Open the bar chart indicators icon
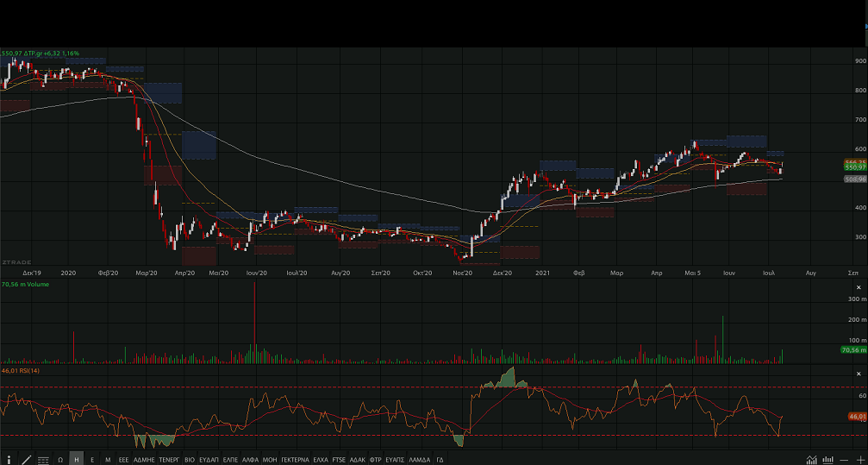The width and height of the screenshot is (868, 465). tap(827, 459)
